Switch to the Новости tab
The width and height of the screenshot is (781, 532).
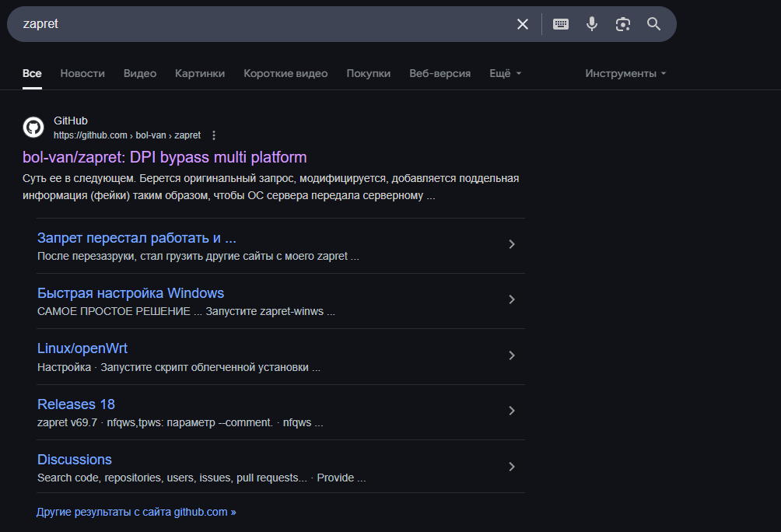[82, 74]
